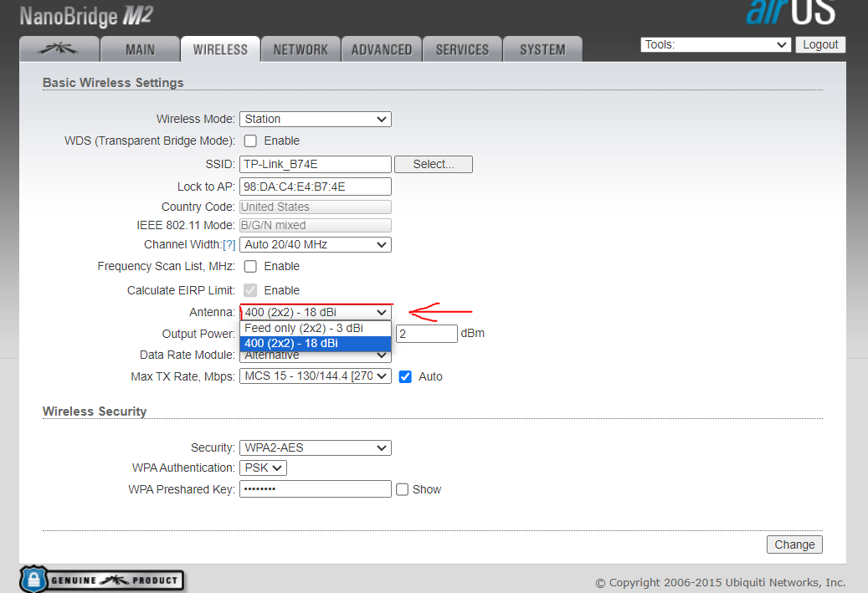Click the Country Code field

[x=316, y=207]
